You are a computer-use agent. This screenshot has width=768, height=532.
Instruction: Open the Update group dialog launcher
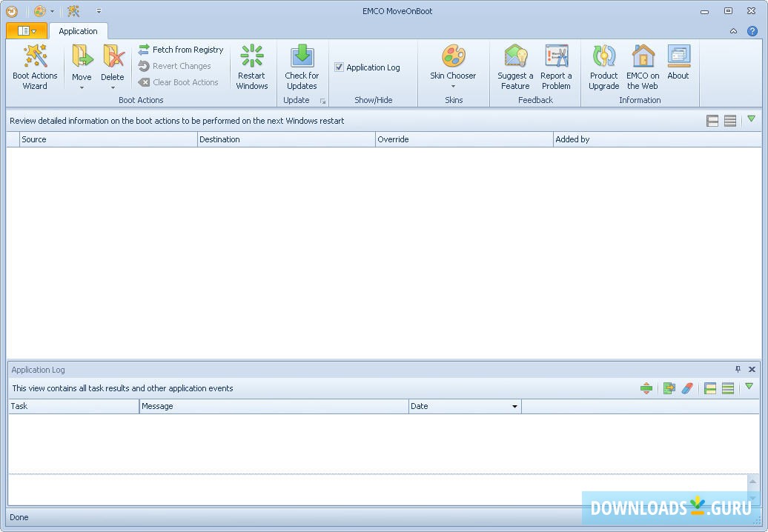click(322, 101)
